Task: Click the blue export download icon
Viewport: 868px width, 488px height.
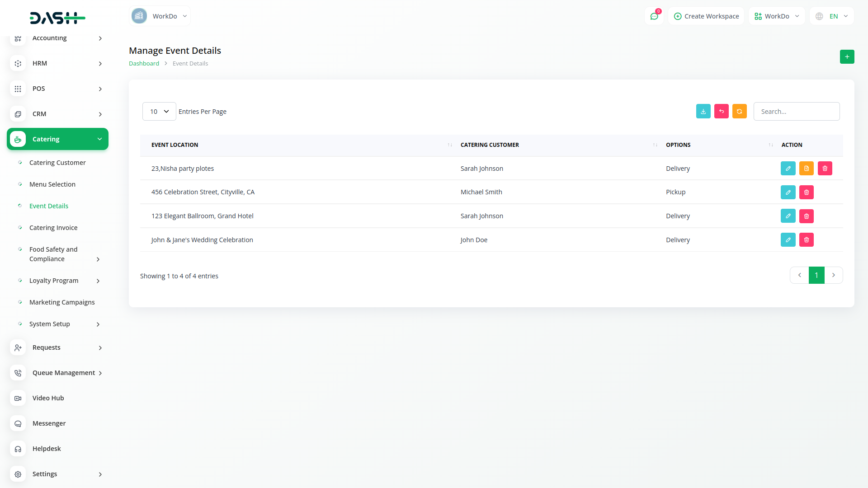Action: pos(703,112)
